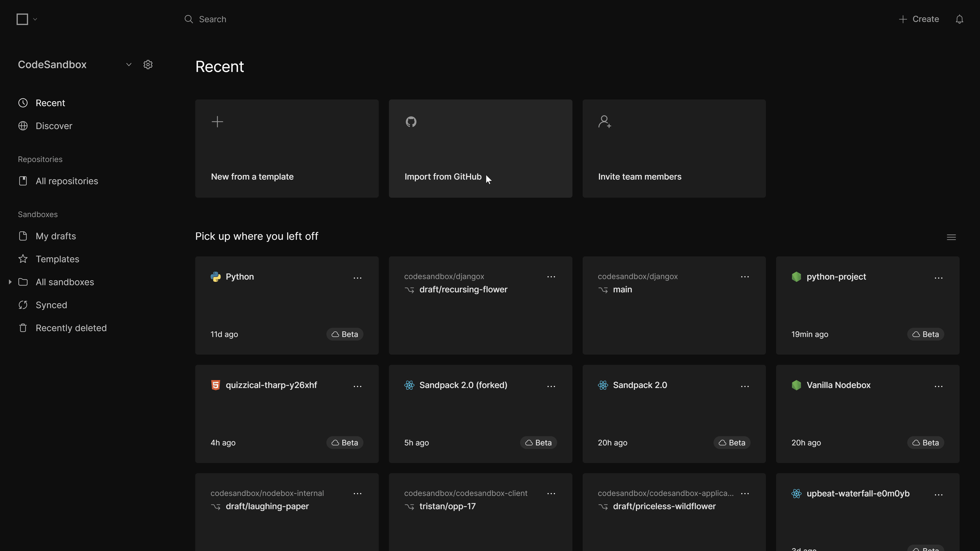The height and width of the screenshot is (551, 980).
Task: Click the Create button
Action: coord(919,19)
